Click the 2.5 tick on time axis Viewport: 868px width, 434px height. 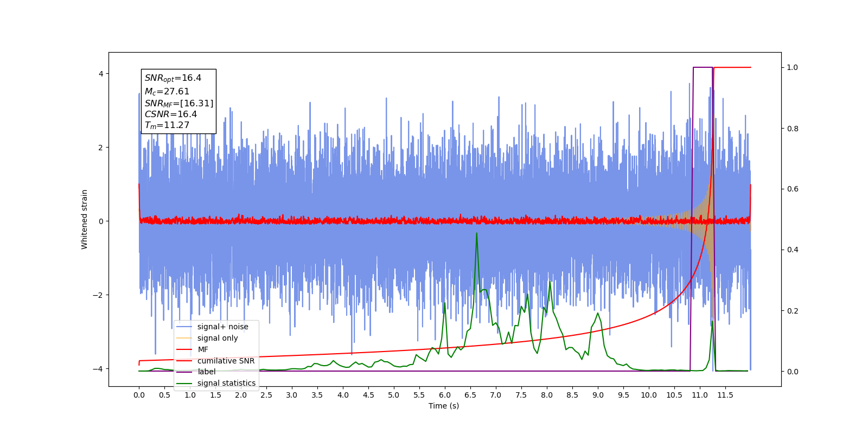266,395
